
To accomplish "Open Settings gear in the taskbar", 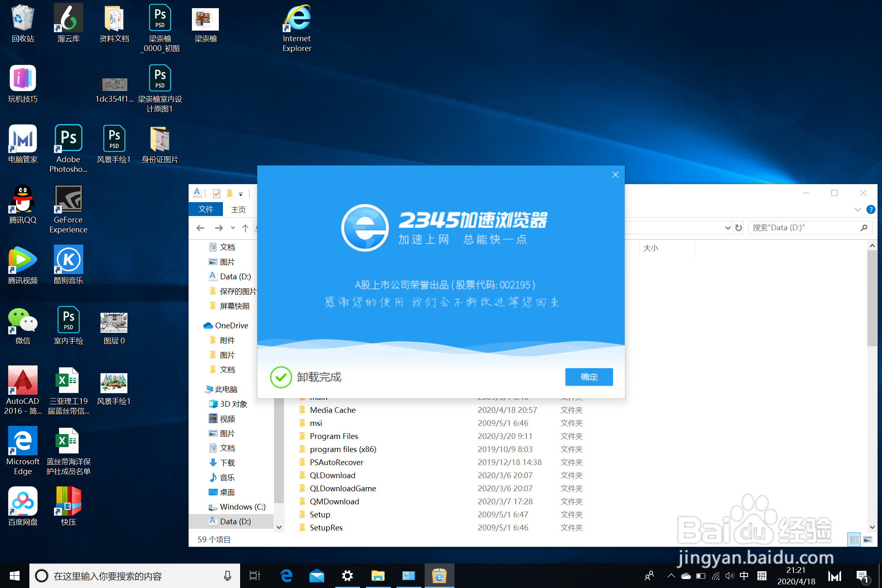I will tap(347, 576).
